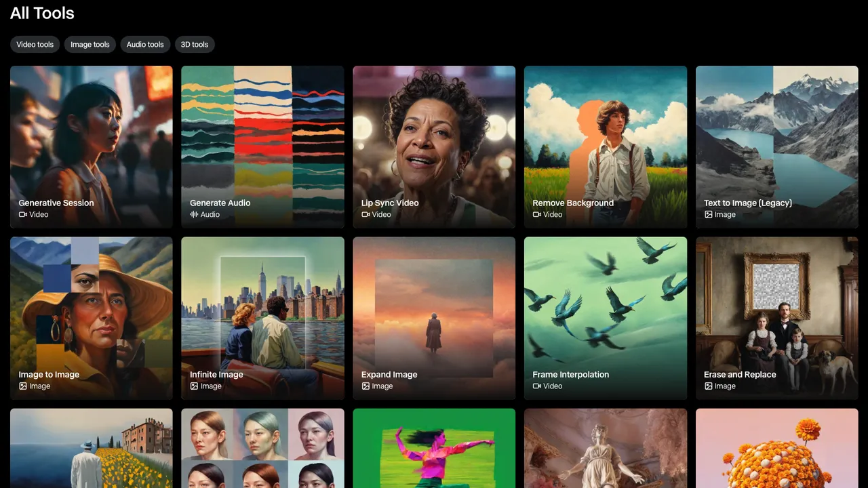Click the image icon under Expand Image
This screenshot has height=488, width=868.
[x=366, y=386]
